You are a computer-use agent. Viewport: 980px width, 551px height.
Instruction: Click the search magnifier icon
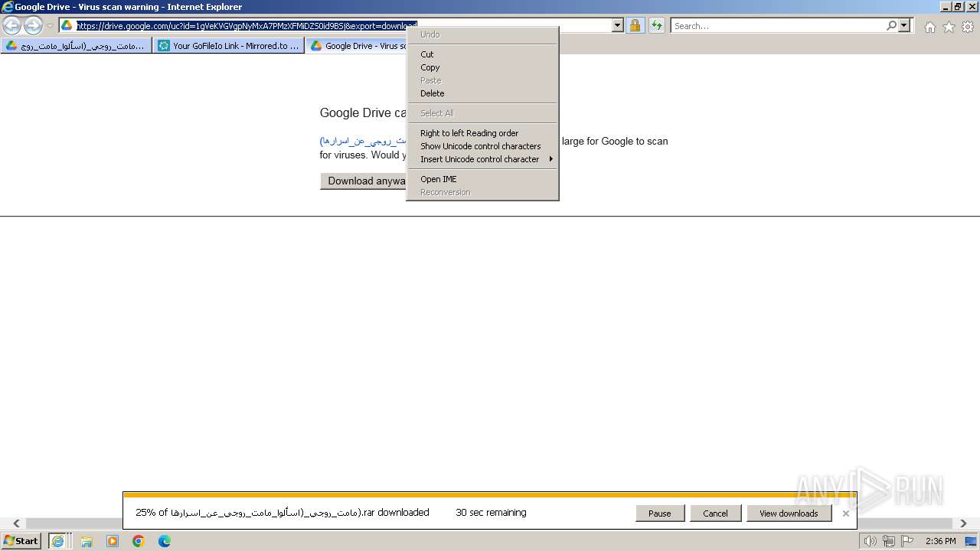pyautogui.click(x=891, y=25)
